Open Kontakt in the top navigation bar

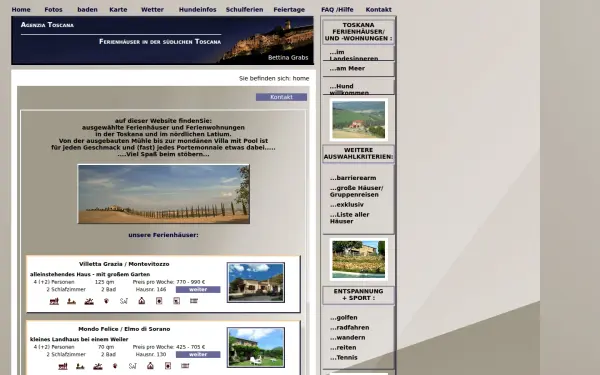click(378, 10)
